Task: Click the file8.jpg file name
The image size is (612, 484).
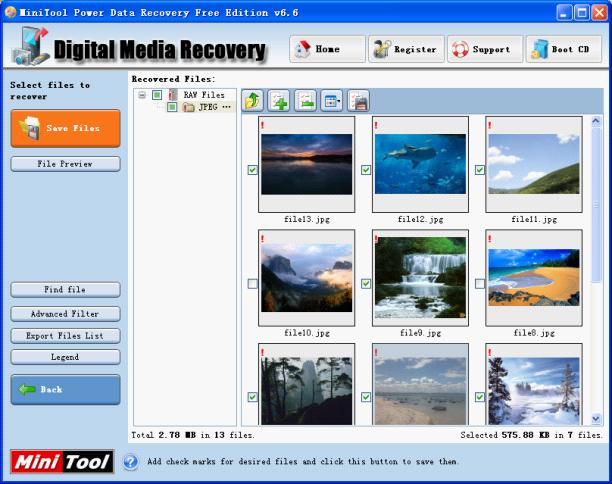Action: click(x=534, y=333)
